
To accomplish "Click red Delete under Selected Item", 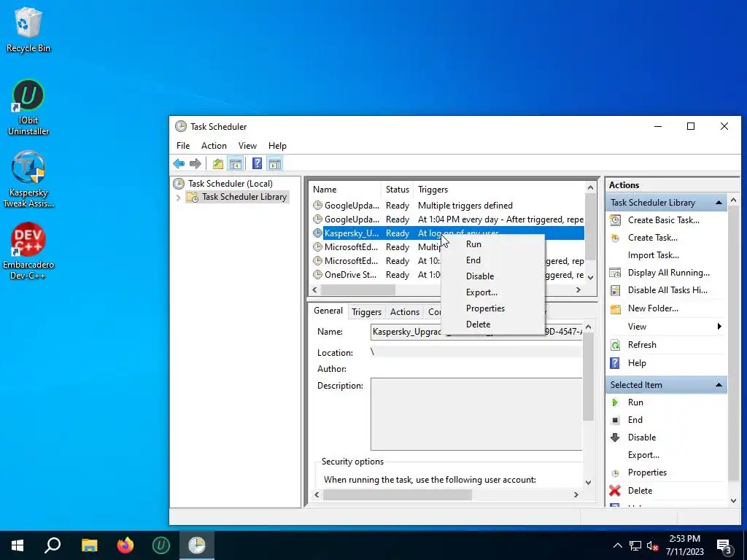I will pos(640,491).
